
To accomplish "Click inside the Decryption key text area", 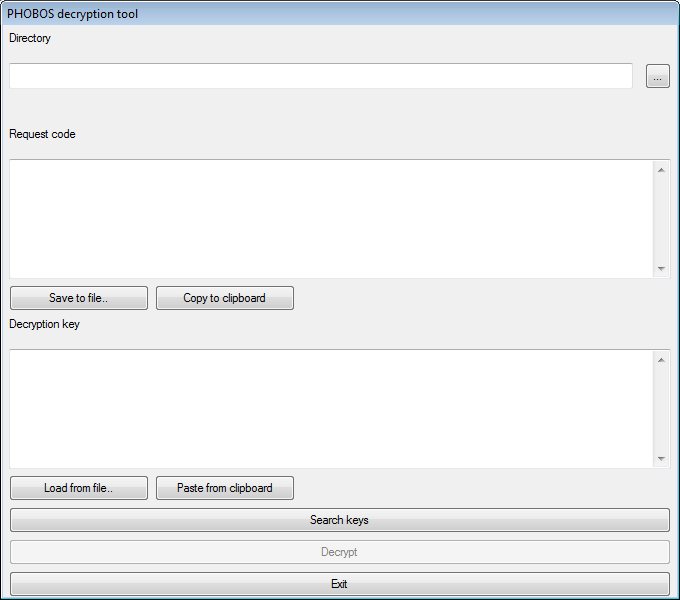I will click(331, 409).
